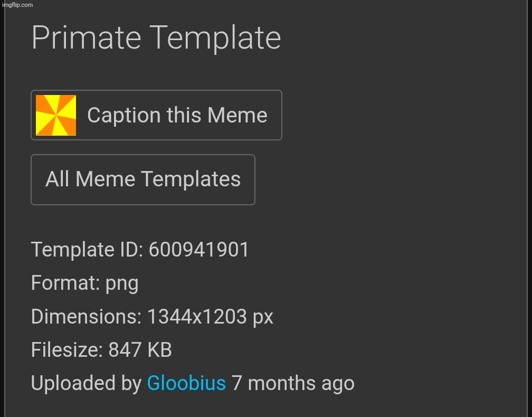Screen dimensions: 532x417
Task: Click the Primate Template heading
Action: point(156,37)
